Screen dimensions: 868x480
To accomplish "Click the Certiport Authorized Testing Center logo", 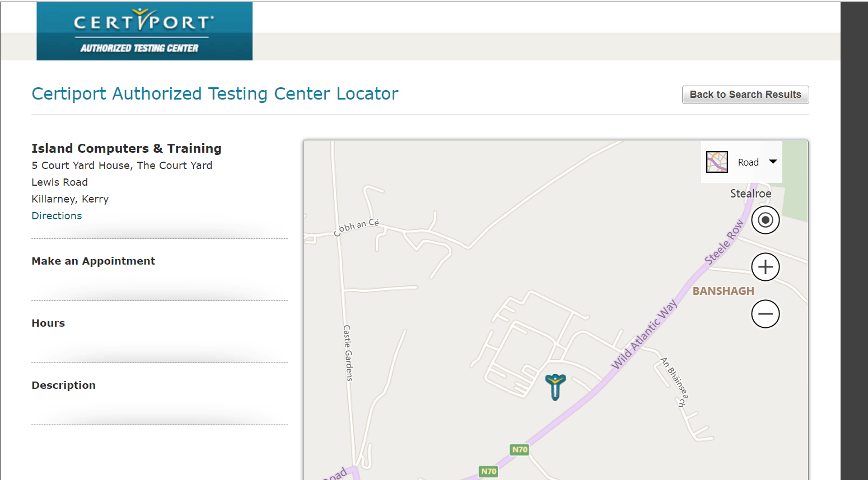I will 144,31.
